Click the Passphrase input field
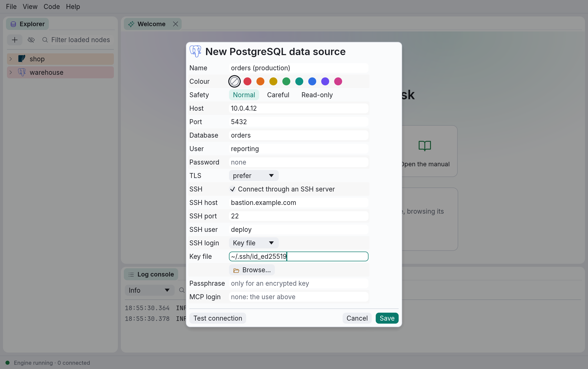Image resolution: width=588 pixels, height=369 pixels. pos(298,283)
